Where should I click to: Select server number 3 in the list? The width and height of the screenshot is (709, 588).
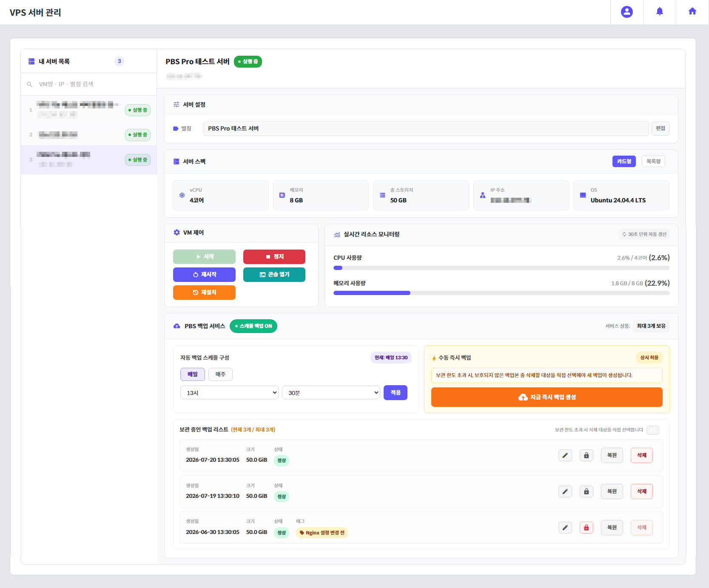click(x=89, y=160)
